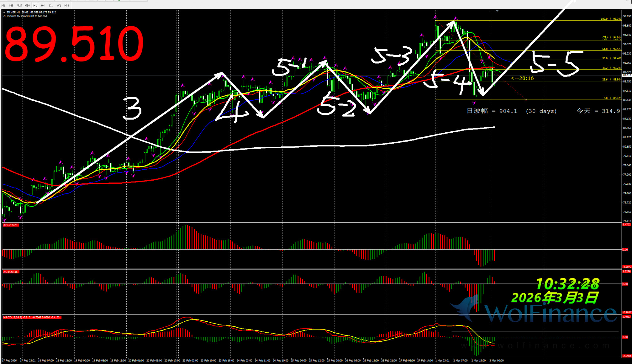Click the 3 Mar 00:00 date on the time axis

[496, 361]
